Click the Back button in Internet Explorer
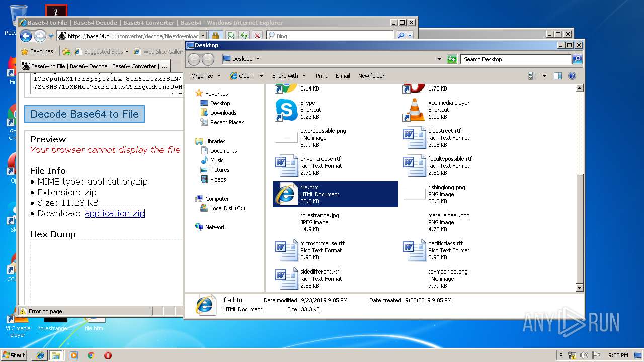Screen dimensions: 644x362 coord(26,36)
